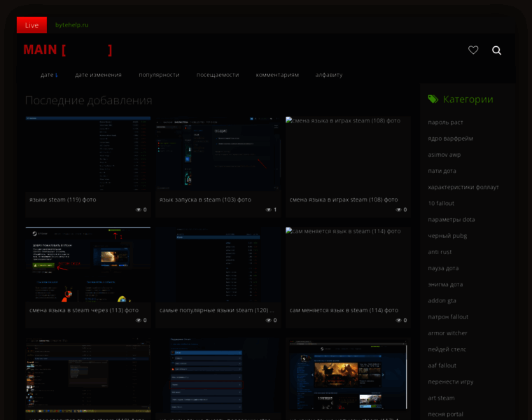Open broken image сам меняется язык в steam
Screen dimensions: 532x420
[x=348, y=265]
